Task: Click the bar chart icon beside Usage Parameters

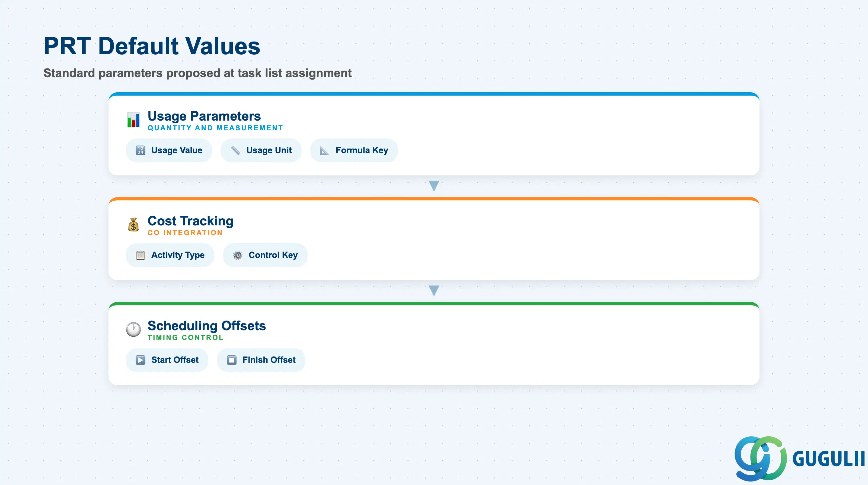Action: pos(133,120)
